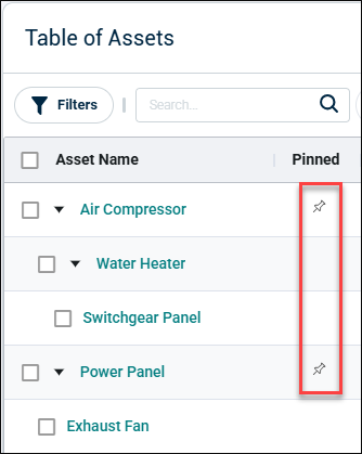Image resolution: width=362 pixels, height=454 pixels.
Task: Check the Exhaust Fan checkbox
Action: click(47, 427)
